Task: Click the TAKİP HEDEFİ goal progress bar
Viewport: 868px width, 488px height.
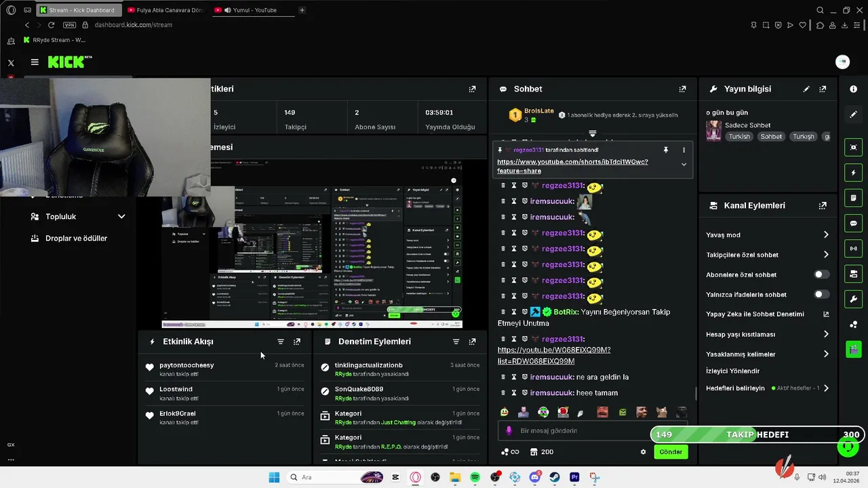Action: pos(757,434)
